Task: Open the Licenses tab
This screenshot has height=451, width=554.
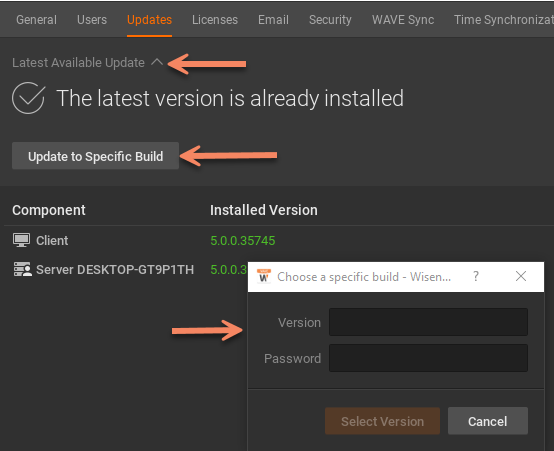Action: coord(215,20)
